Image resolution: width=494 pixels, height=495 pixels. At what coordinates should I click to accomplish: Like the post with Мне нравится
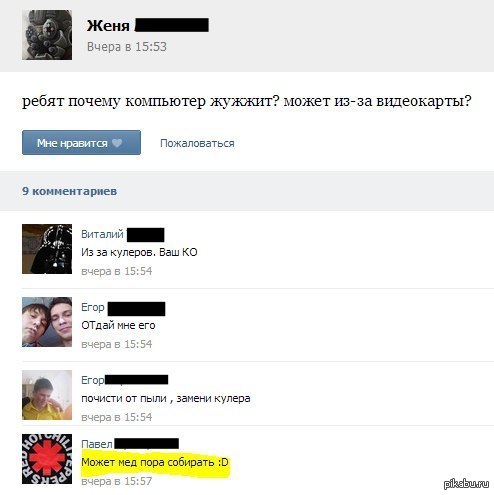[81, 143]
